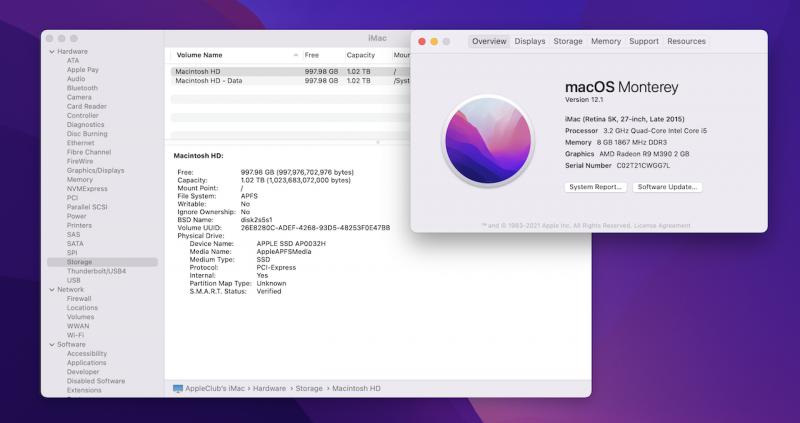
Task: Select Memory in the System Report sidebar
Action: tap(80, 180)
